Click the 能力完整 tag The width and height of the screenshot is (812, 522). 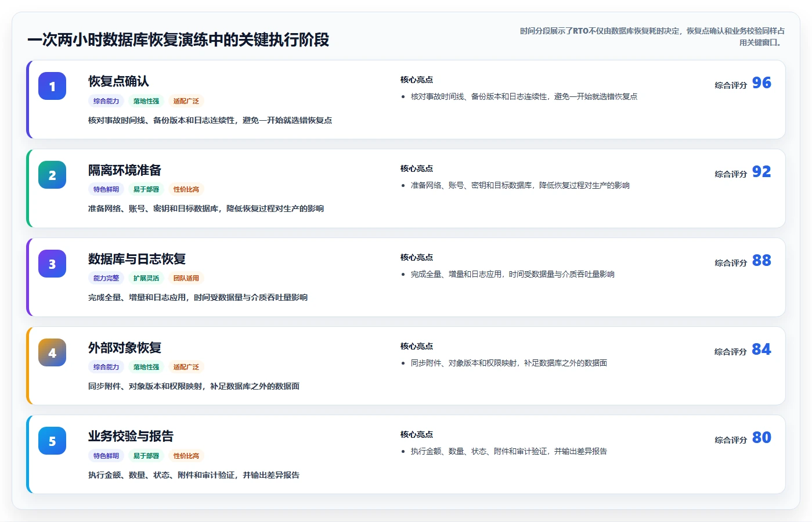point(106,278)
